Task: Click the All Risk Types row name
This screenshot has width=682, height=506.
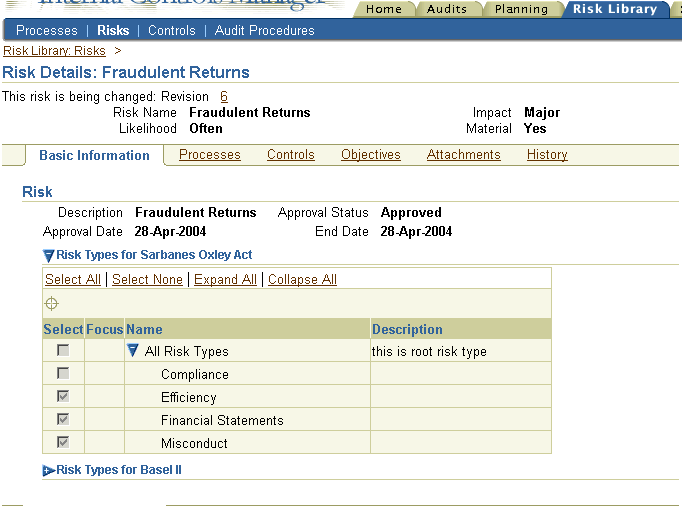Action: click(x=187, y=351)
